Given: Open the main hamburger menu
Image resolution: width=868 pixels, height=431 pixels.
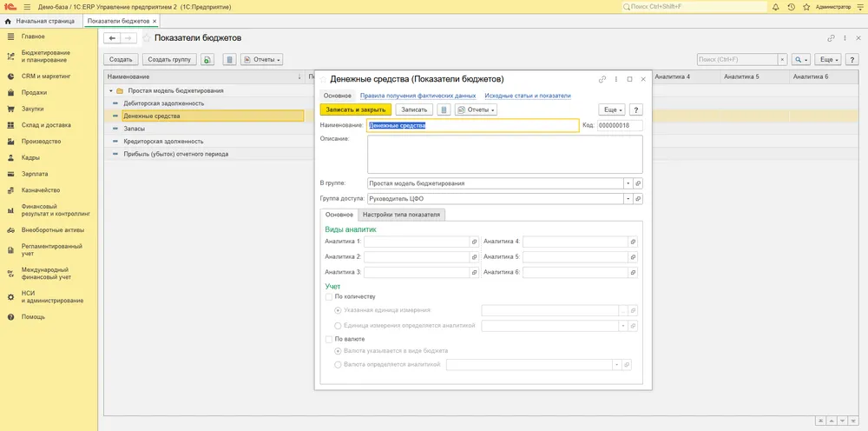Looking at the screenshot, I should click(27, 7).
